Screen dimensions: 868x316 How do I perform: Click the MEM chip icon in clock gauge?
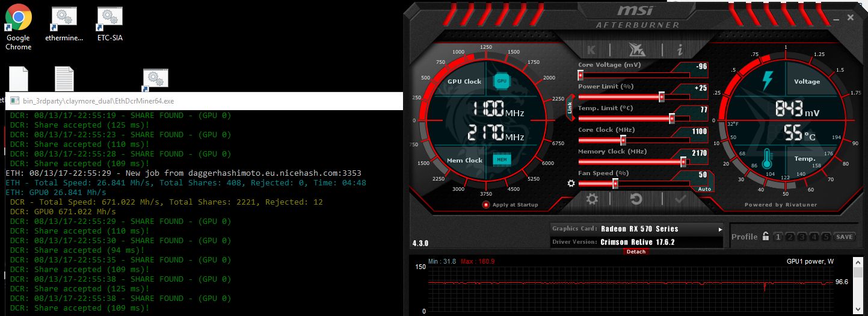click(502, 160)
